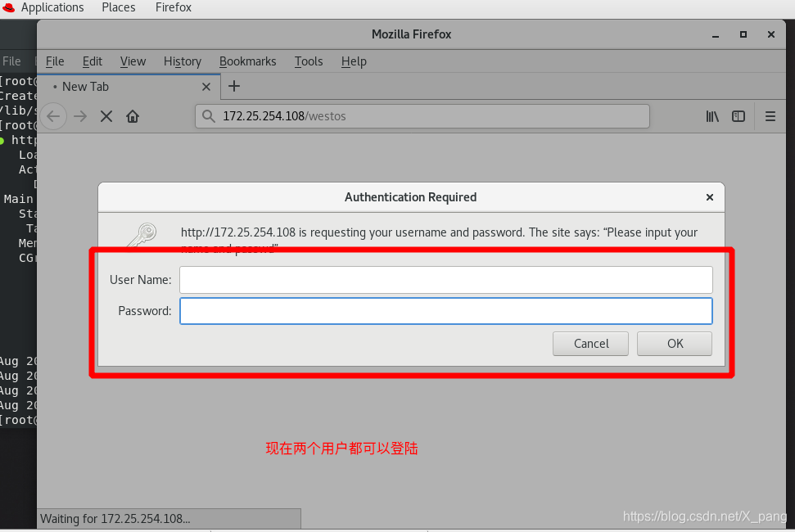
Task: Show sidebars using the sidebar icon
Action: click(x=739, y=116)
